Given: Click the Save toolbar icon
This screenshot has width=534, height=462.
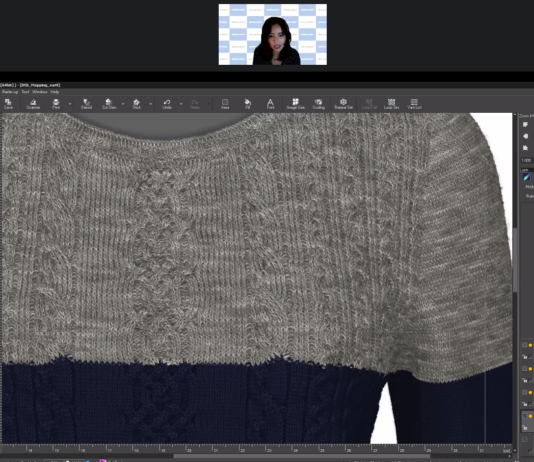Looking at the screenshot, I should pyautogui.click(x=8, y=103).
